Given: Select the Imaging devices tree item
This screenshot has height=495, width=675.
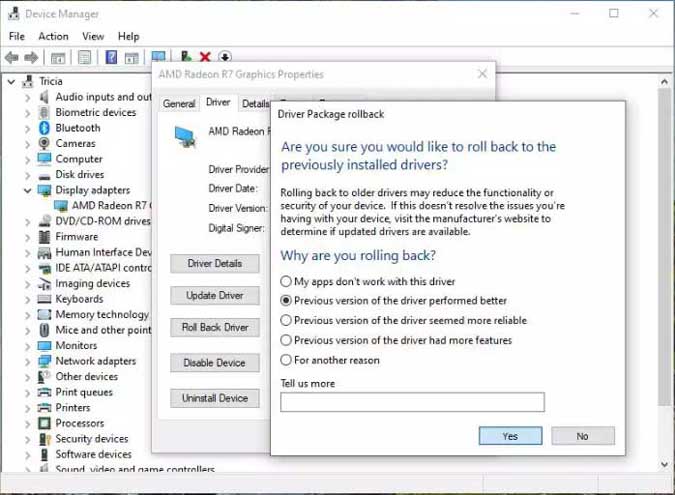Looking at the screenshot, I should [x=93, y=283].
